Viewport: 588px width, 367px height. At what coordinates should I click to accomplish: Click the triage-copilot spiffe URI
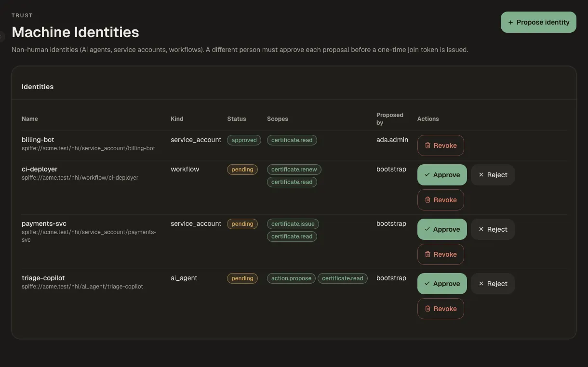(82, 287)
